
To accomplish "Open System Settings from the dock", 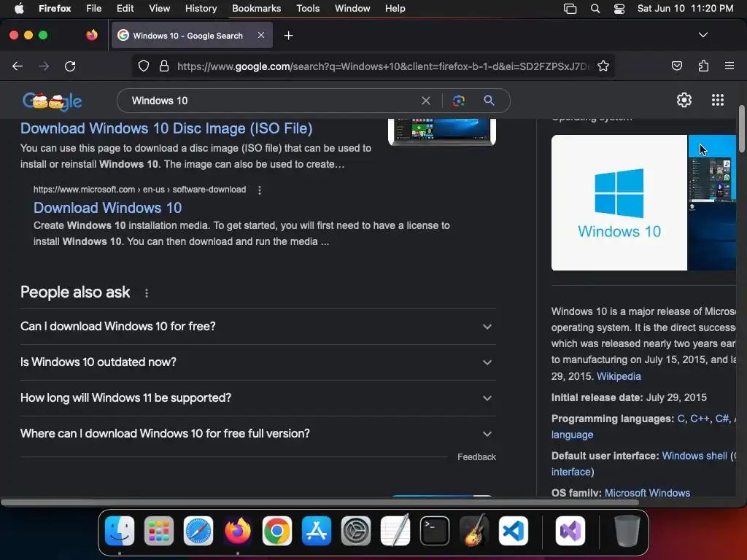I will point(356,531).
